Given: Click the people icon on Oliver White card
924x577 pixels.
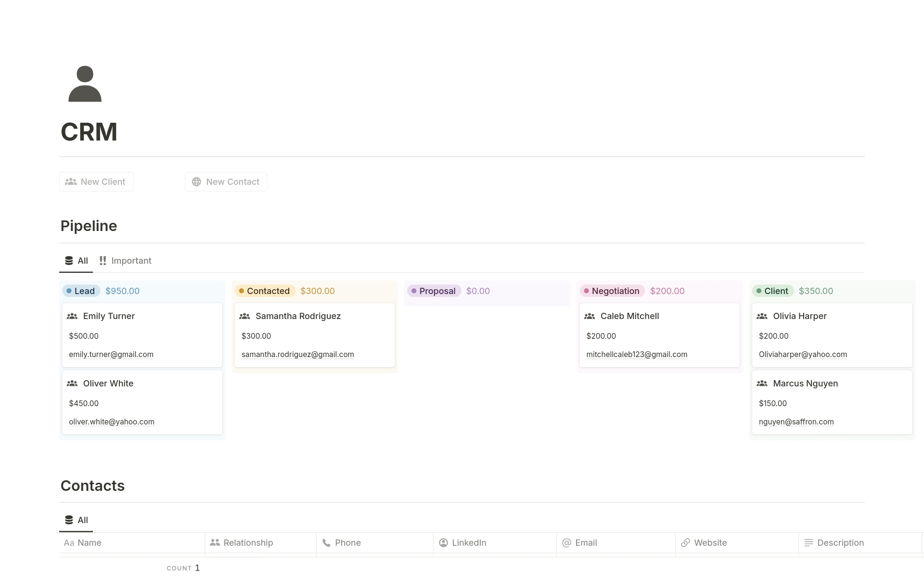Looking at the screenshot, I should pyautogui.click(x=72, y=384).
